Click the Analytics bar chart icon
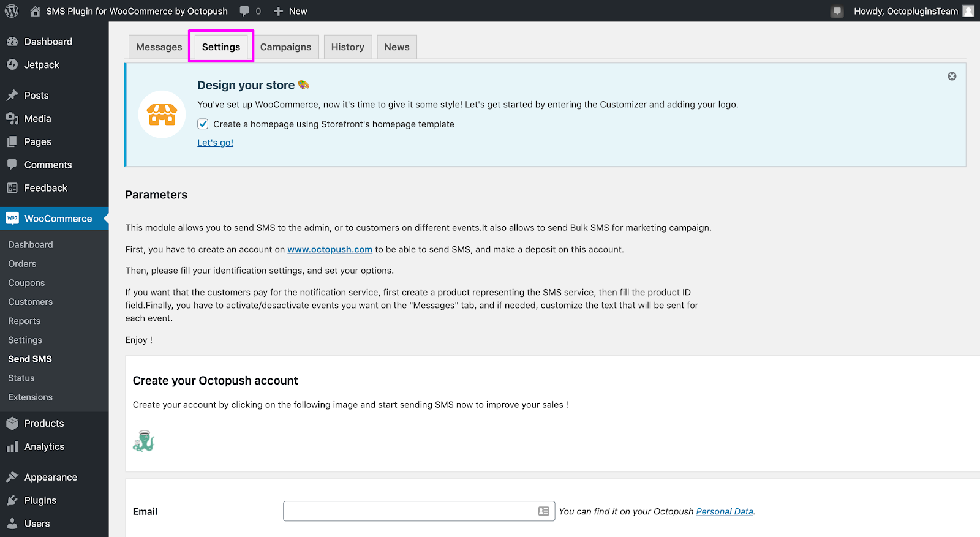Image resolution: width=980 pixels, height=537 pixels. (x=12, y=447)
